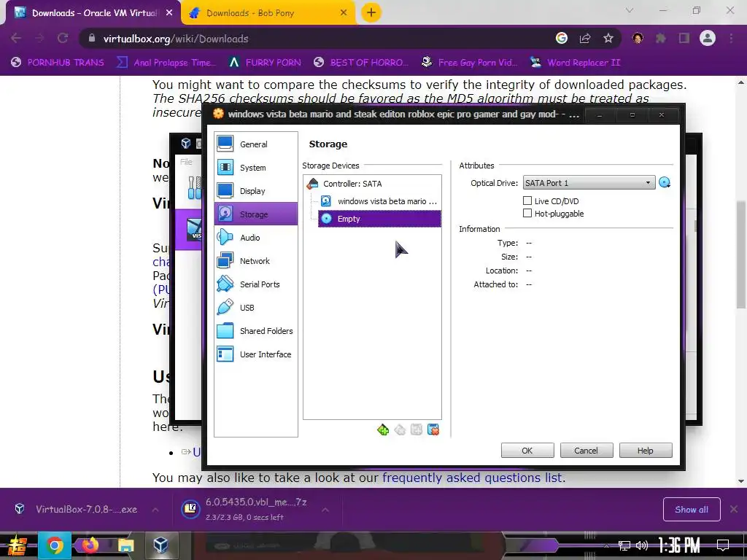Viewport: 747px width, 560px height.
Task: Open VirtualBox from the taskbar
Action: tap(160, 545)
